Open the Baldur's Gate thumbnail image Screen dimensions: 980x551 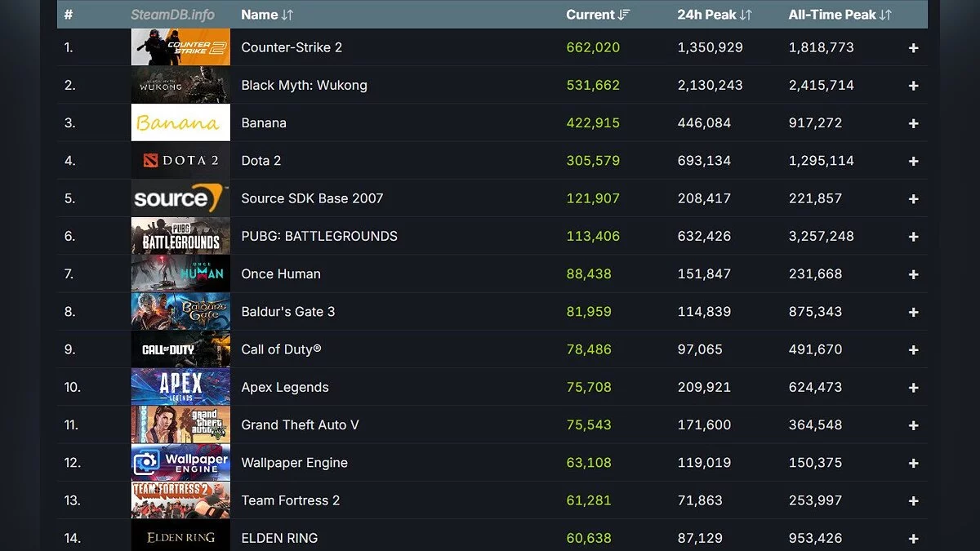coord(180,311)
